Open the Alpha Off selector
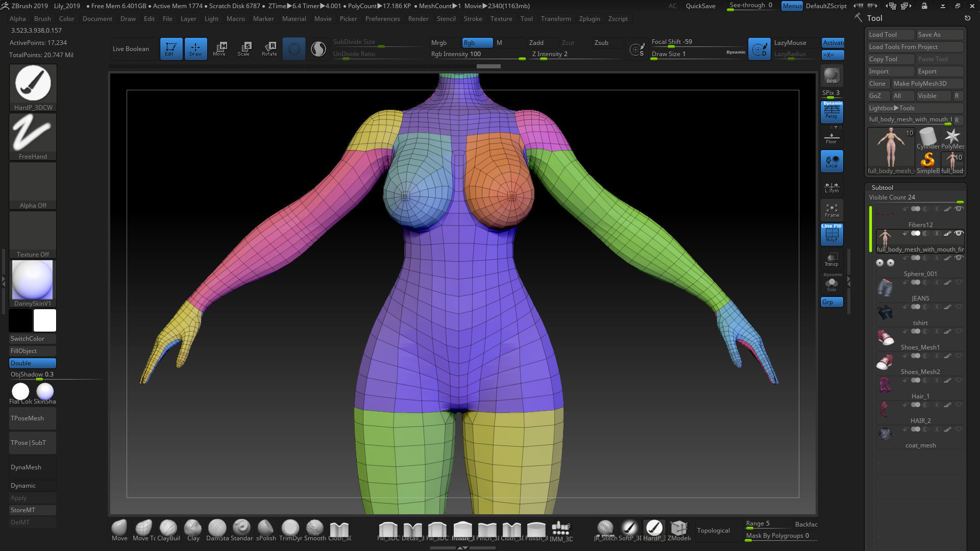This screenshot has height=551, width=980. [x=33, y=186]
